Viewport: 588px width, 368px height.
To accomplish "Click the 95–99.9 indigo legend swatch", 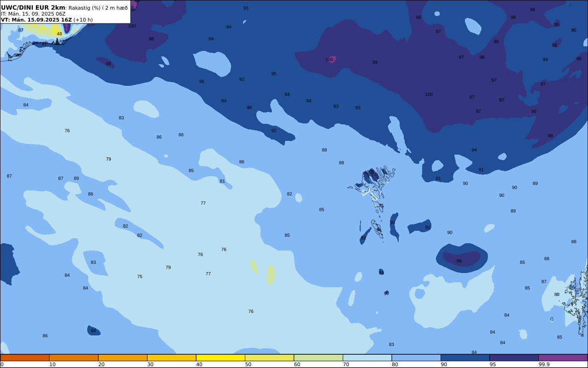I will [x=514, y=357].
